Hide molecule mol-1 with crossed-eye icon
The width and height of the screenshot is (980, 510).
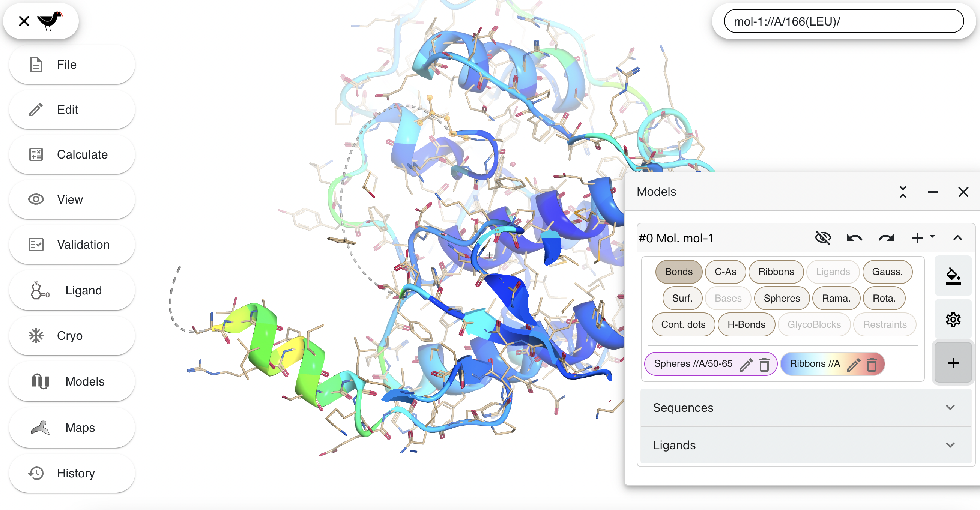point(822,238)
